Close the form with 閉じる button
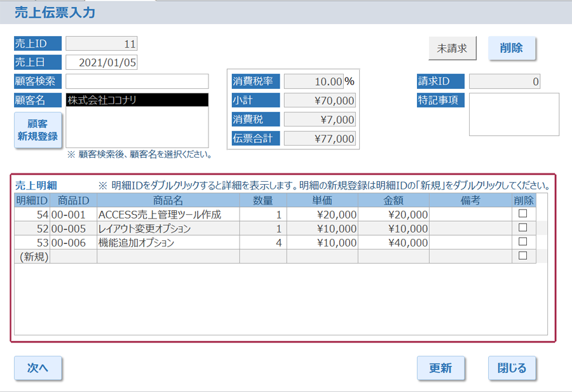572x392 pixels. [x=512, y=368]
